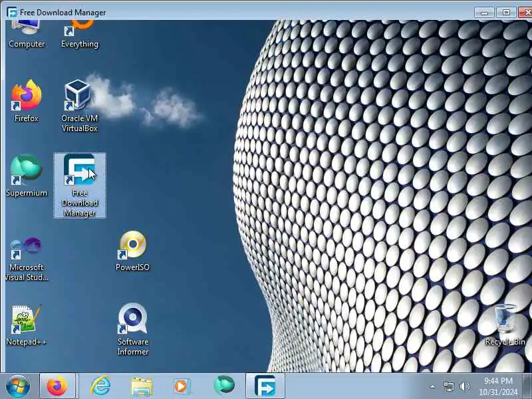Open the clock showing 9:44 PM

click(498, 386)
